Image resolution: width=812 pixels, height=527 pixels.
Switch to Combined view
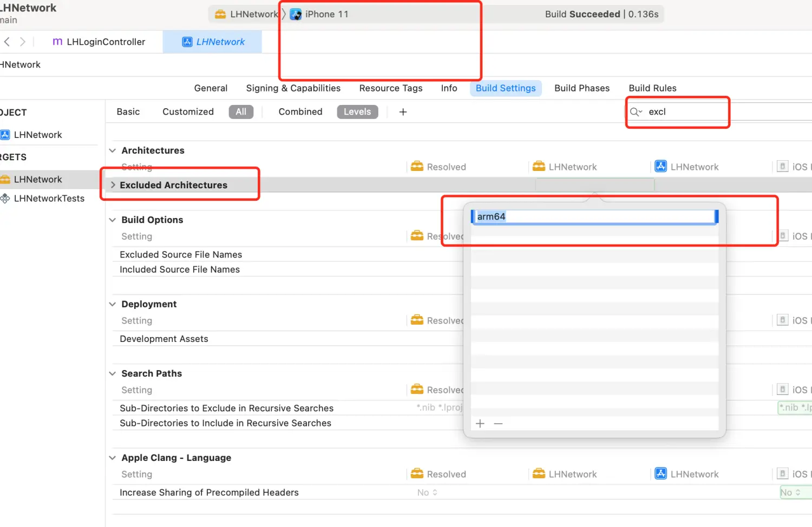point(300,112)
